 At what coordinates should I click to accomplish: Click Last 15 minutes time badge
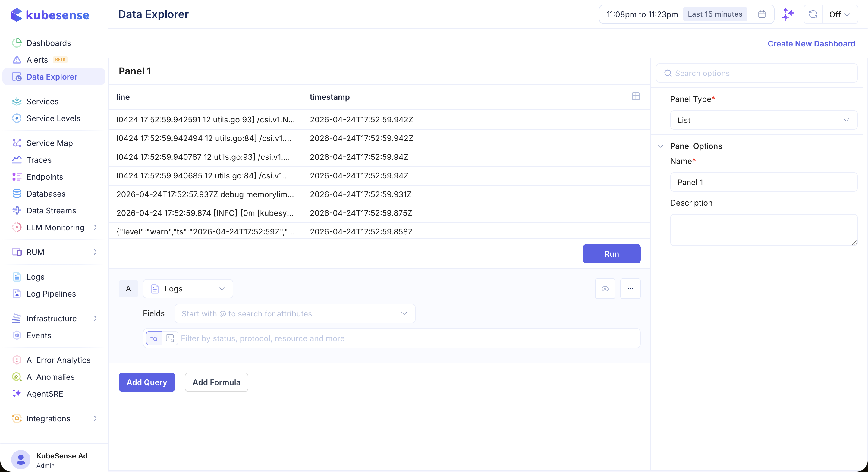[x=715, y=14]
